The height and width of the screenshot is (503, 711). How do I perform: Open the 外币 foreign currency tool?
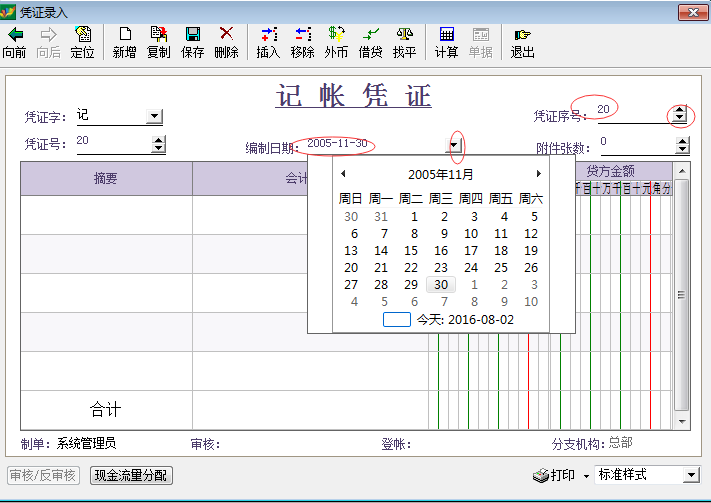(336, 35)
